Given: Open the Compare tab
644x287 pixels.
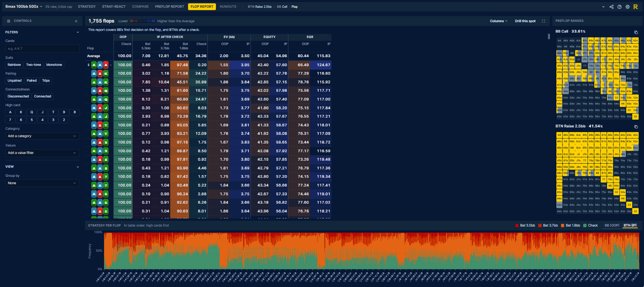Looking at the screenshot, I should point(140,7).
